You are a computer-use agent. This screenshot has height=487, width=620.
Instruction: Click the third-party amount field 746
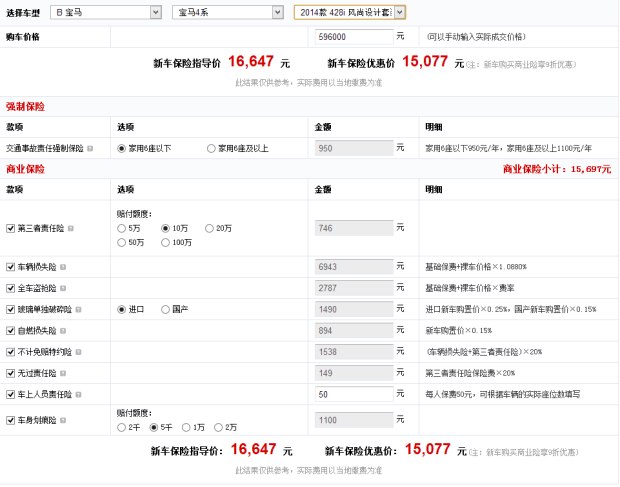click(x=354, y=228)
